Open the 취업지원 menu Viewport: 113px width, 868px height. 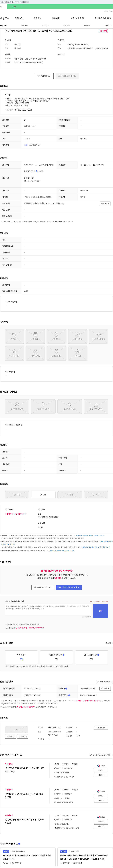tap(38, 18)
